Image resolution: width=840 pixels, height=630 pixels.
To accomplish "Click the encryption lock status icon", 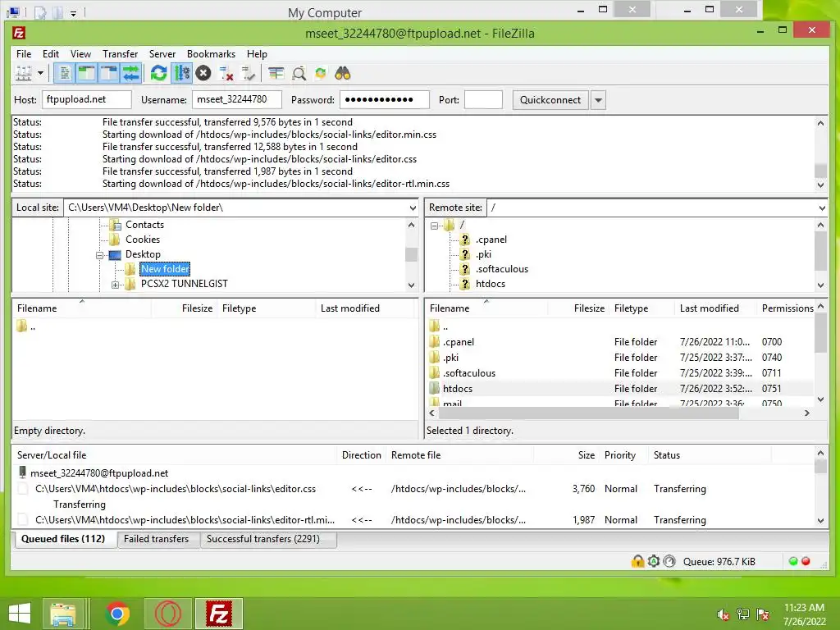I will [x=637, y=561].
